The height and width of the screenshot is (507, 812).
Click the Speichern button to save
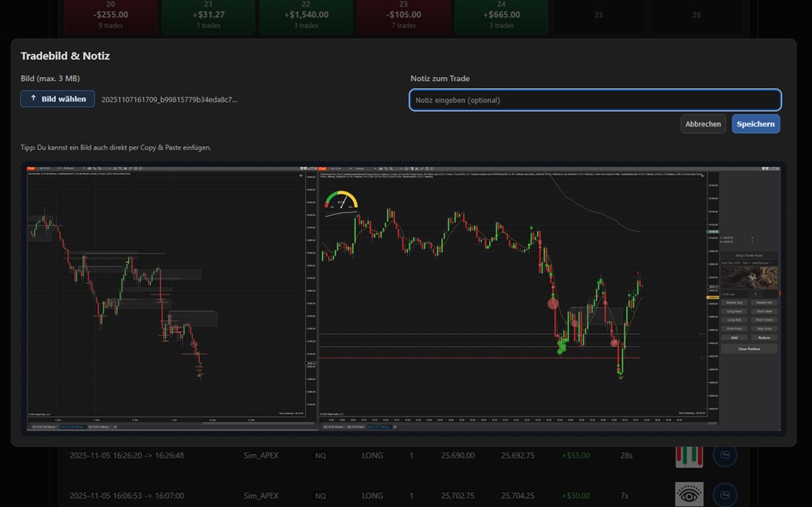click(x=755, y=124)
